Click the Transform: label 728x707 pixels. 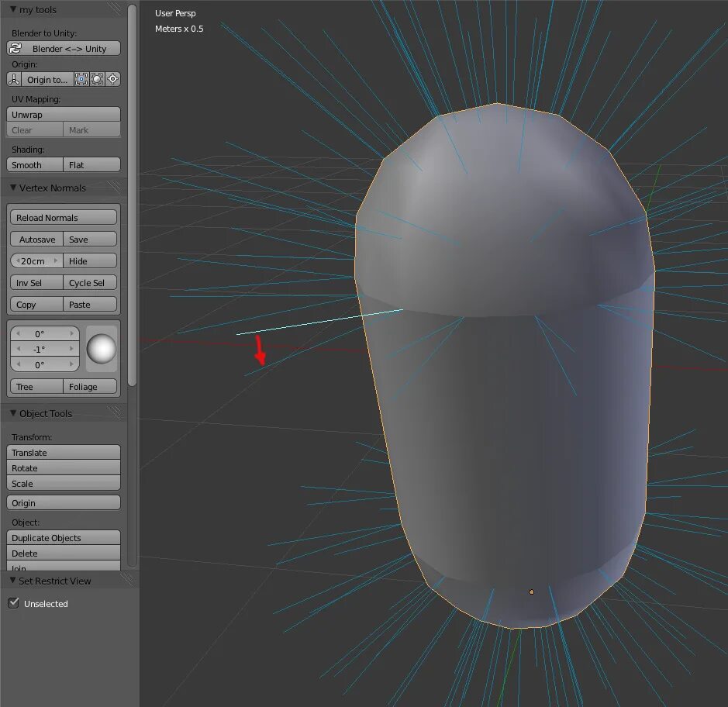tap(32, 436)
